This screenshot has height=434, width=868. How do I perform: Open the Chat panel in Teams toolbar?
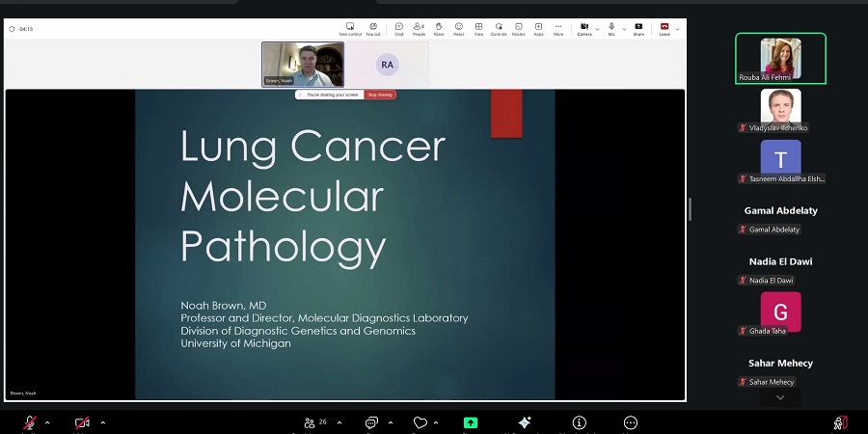[x=399, y=29]
